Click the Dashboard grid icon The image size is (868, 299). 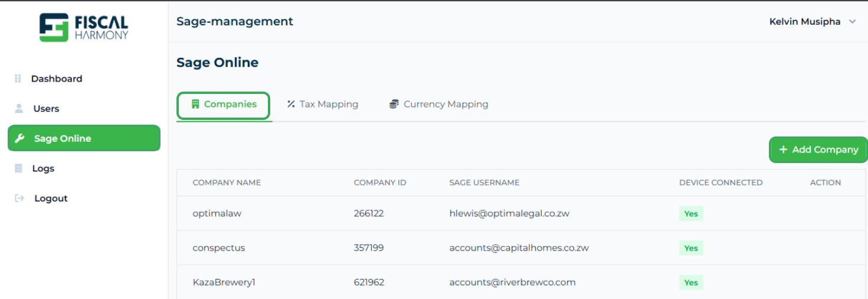[x=18, y=79]
